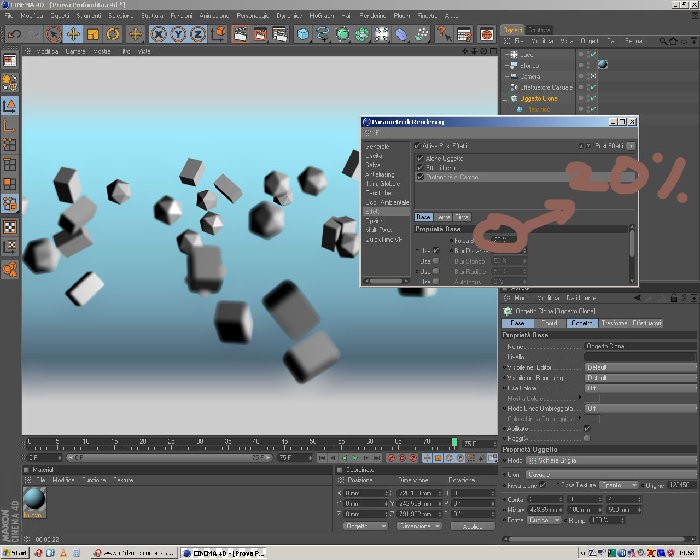
Task: Untick the Depth of Field effect checkbox
Action: (420, 177)
